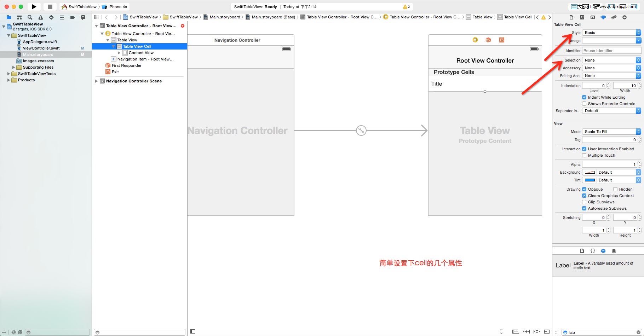Click First Responder cube icon in scene dock

[488, 40]
